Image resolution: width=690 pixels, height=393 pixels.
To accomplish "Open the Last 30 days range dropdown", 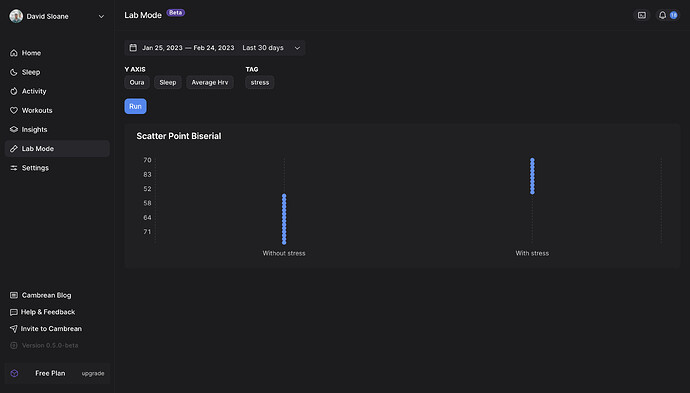I will [x=271, y=48].
